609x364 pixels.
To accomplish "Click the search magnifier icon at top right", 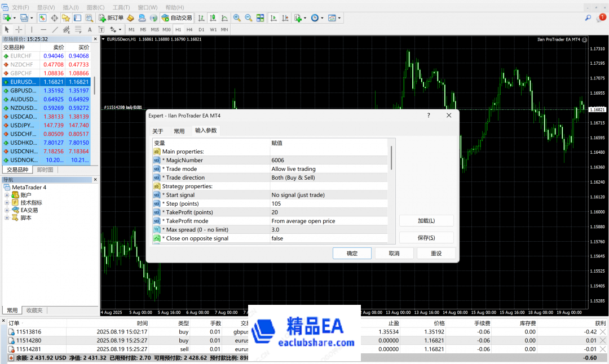I will pyautogui.click(x=588, y=18).
